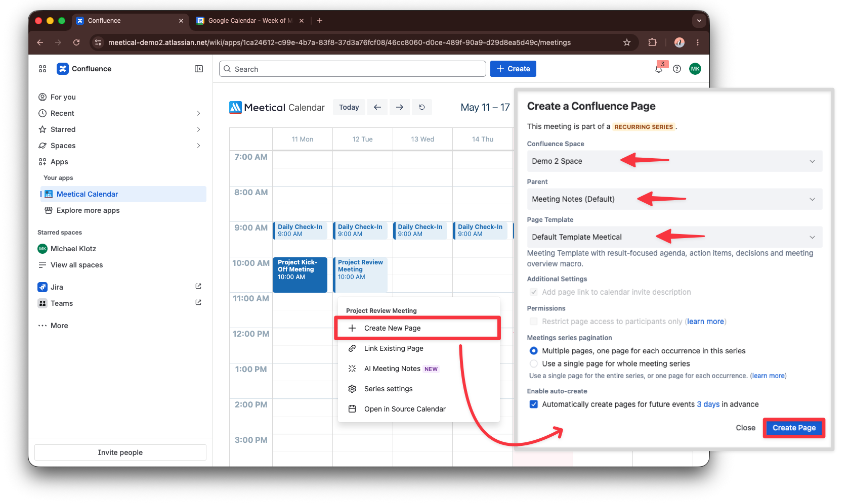Go back in browser history
The image size is (850, 504).
40,42
